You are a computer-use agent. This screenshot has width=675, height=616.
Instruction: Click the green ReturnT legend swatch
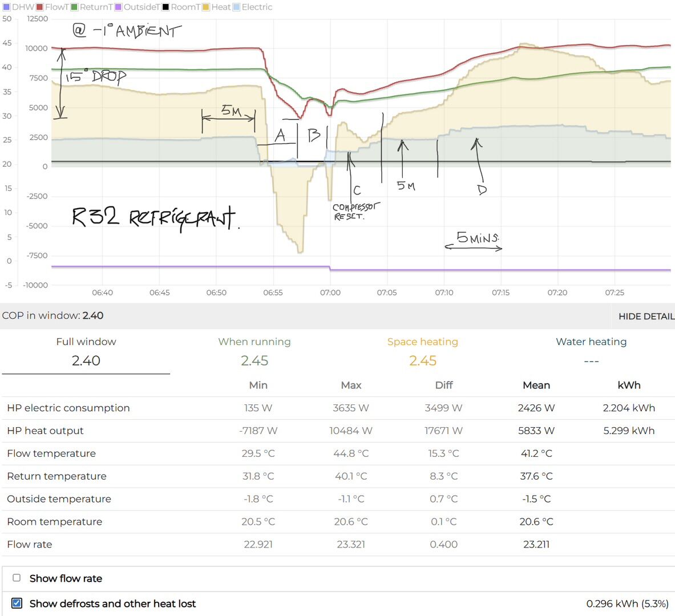74,7
